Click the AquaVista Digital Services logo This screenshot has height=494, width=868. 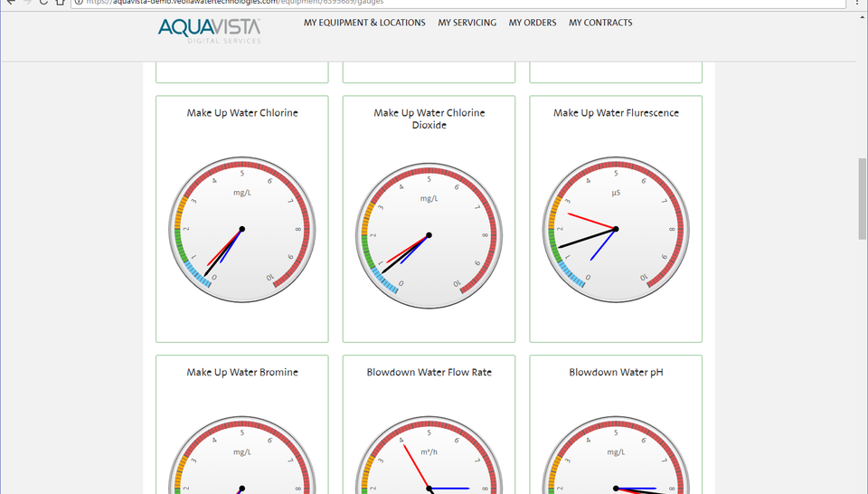(209, 31)
